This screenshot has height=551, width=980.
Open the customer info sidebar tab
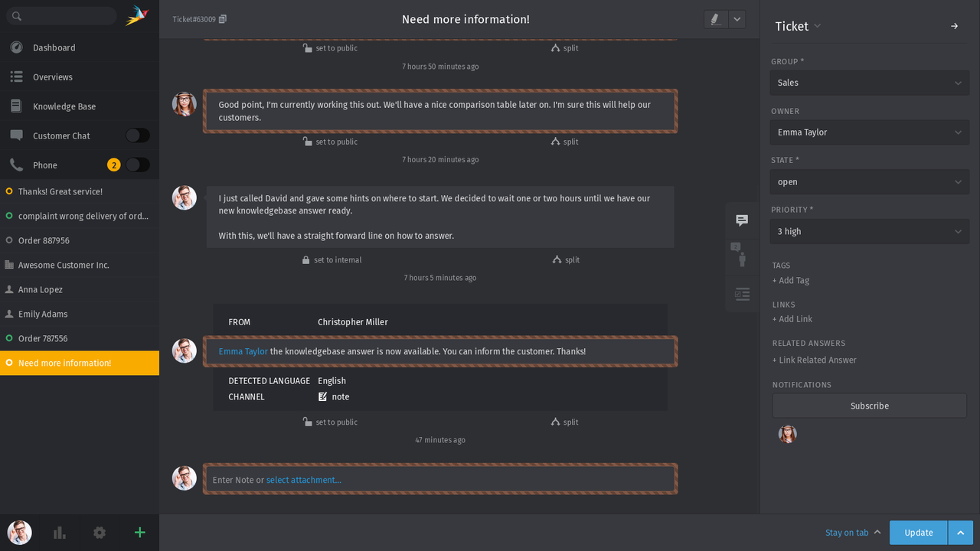(741, 258)
